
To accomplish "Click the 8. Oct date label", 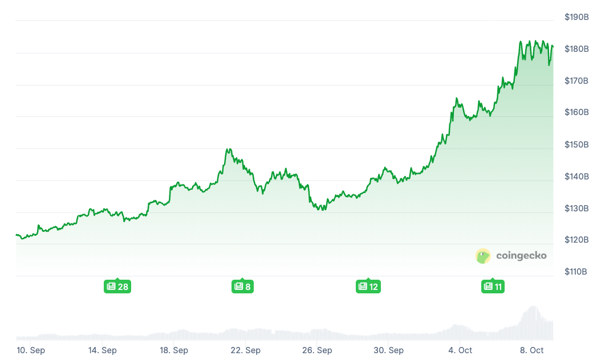I will click(x=531, y=350).
